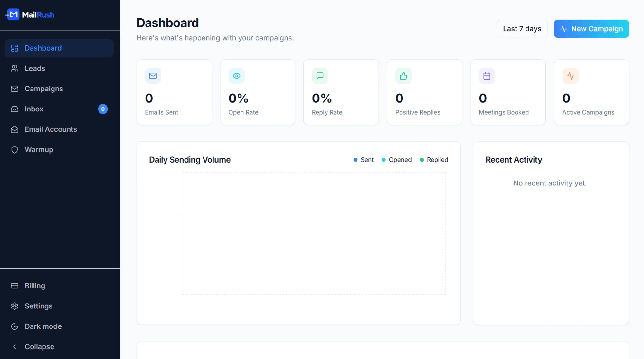The image size is (644, 359).
Task: Go to the Campaigns section
Action: click(x=59, y=89)
